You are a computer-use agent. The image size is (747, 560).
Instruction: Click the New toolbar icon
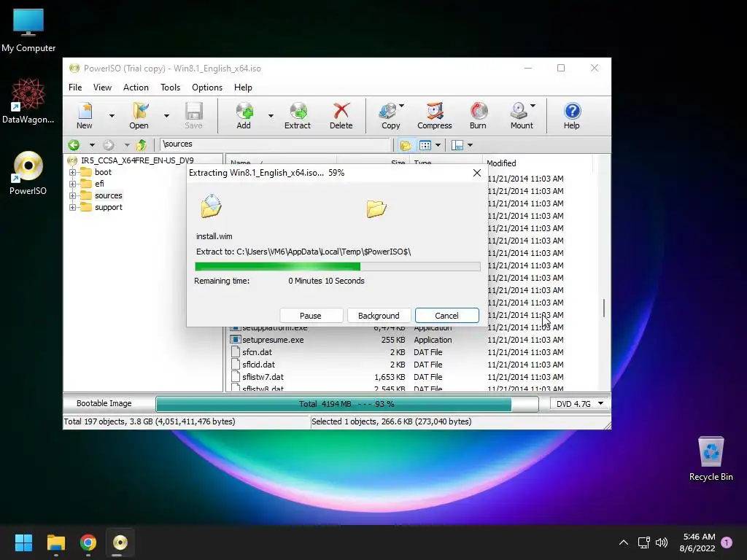[x=85, y=115]
